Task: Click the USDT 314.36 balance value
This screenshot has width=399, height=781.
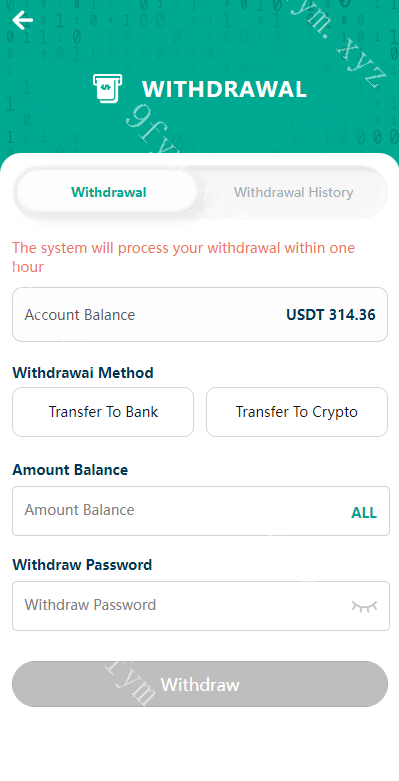Action: (331, 315)
